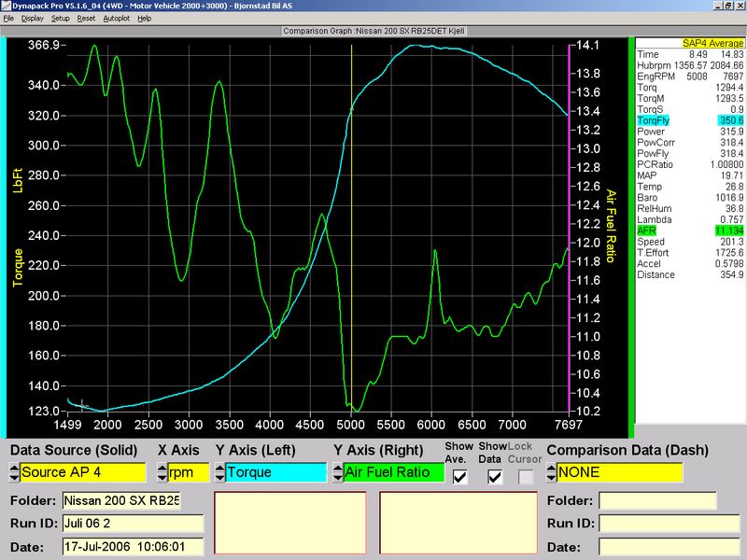Screen dimensions: 747x560
Task: Click the SAP4 Average header
Action: pos(712,43)
